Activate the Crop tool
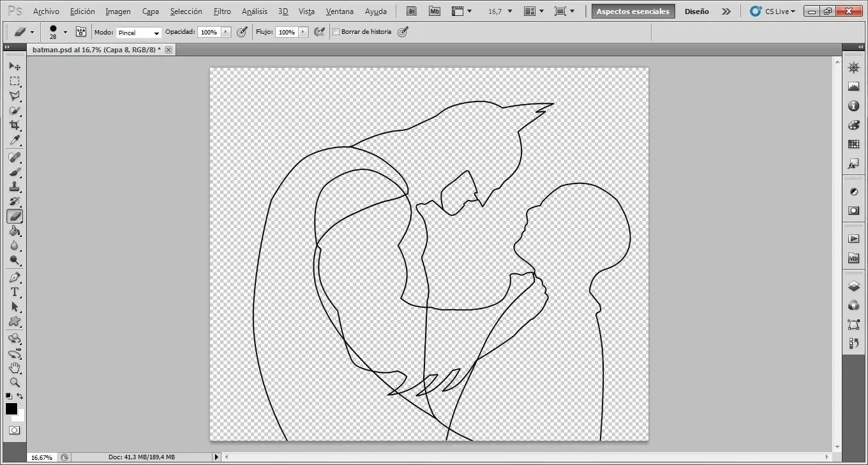Viewport: 868px width, 465px height. (x=15, y=126)
